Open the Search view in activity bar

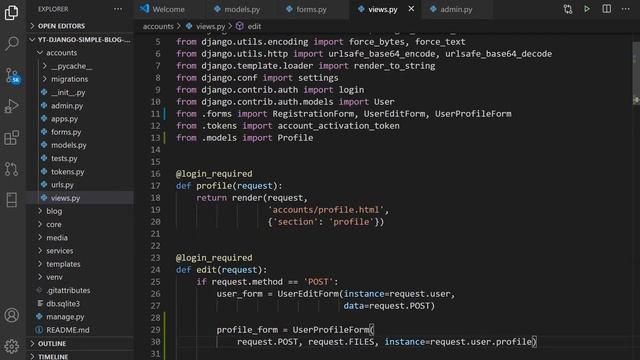point(11,43)
